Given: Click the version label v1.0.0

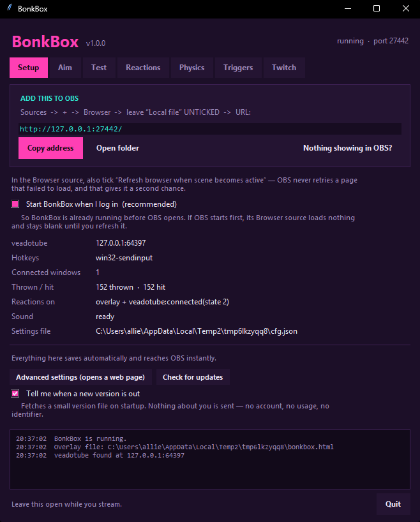Looking at the screenshot, I should pos(96,43).
